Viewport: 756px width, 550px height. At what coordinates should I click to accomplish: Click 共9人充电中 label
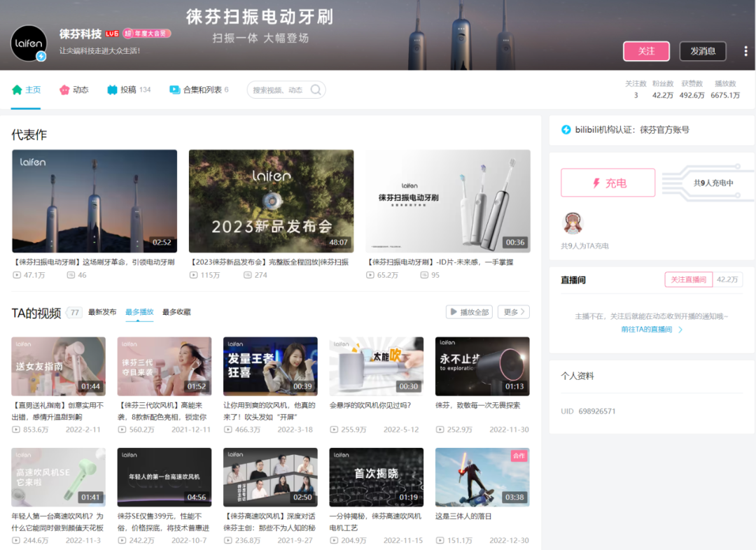pyautogui.click(x=713, y=183)
